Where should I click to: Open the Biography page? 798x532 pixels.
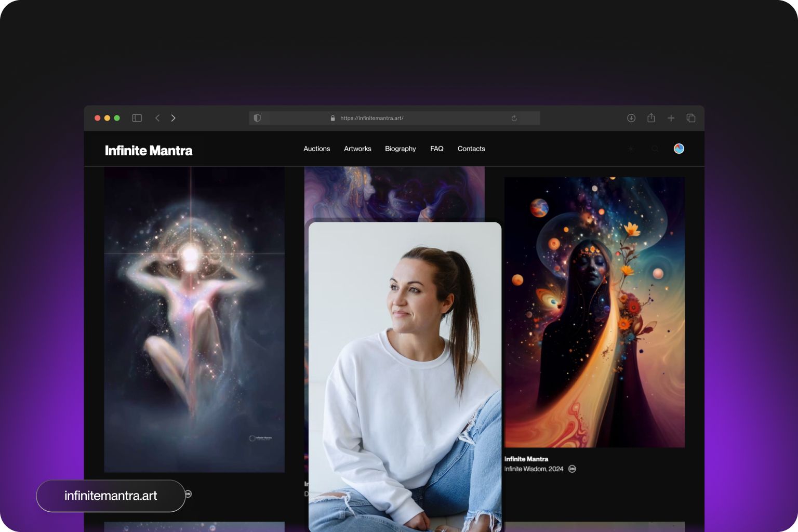click(400, 149)
